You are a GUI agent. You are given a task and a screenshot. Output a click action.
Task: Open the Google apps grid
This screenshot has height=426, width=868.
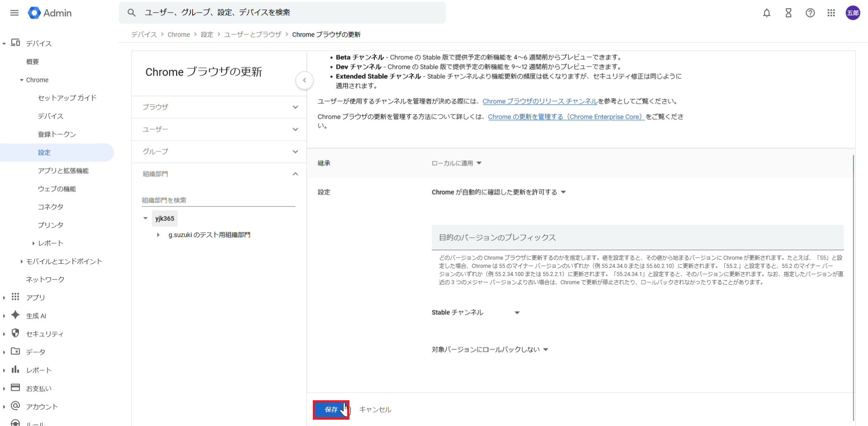(x=831, y=13)
